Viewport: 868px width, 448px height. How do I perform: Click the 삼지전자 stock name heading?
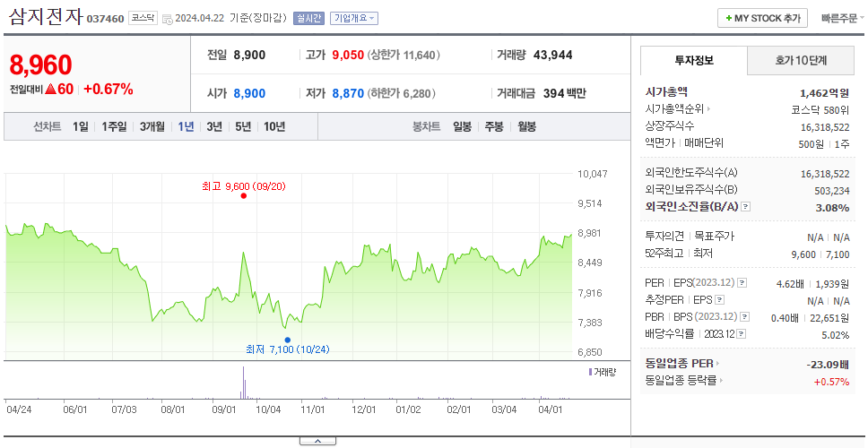coord(46,17)
